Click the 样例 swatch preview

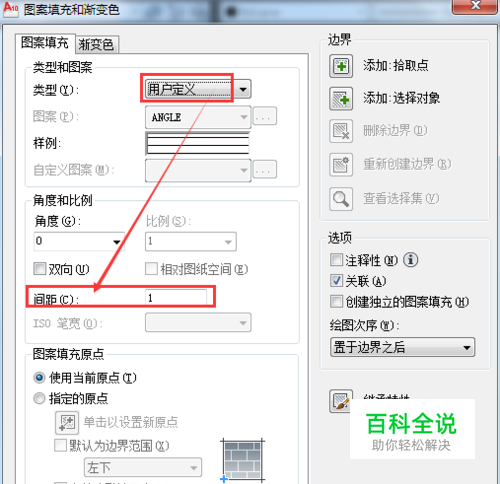[198, 144]
